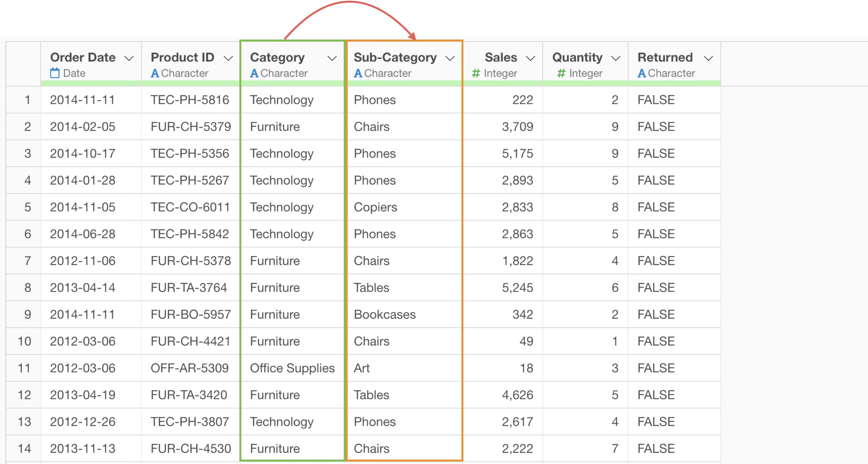Viewport: 868px width, 464px height.
Task: Open the Sub-Category column dropdown arrow
Action: (450, 58)
